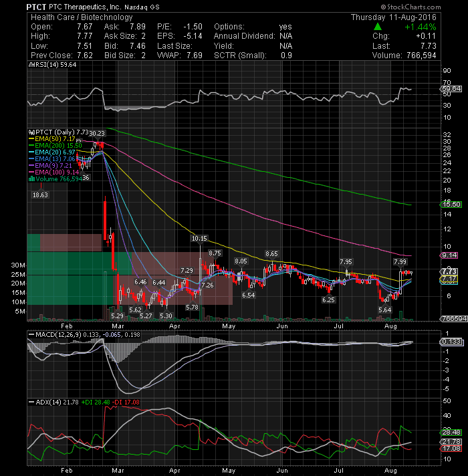Viewport: 468px width, 476px height.
Task: Click the PTCT (Daily) candlestick legend icon
Action: pyautogui.click(x=31, y=132)
